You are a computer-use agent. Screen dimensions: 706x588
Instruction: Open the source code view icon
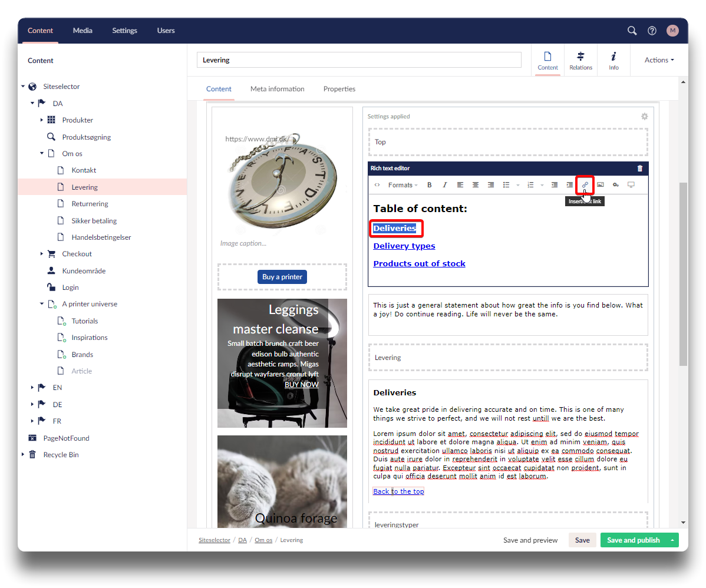pos(377,185)
